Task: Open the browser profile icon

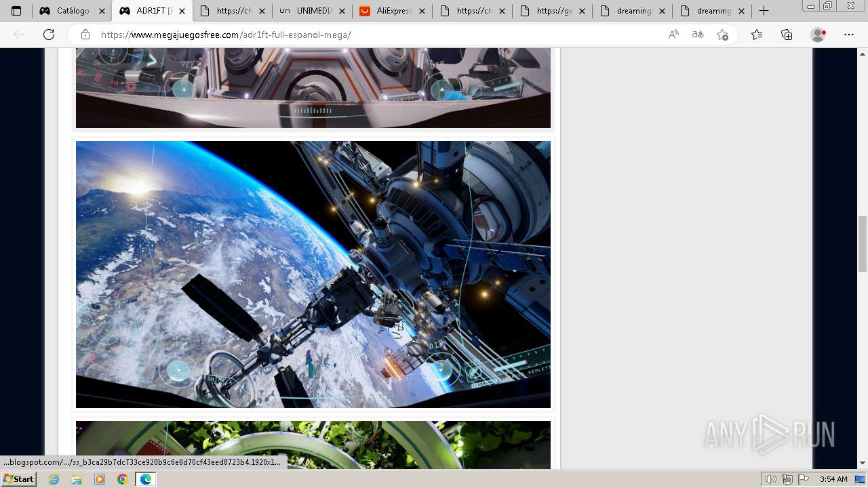Action: point(818,35)
